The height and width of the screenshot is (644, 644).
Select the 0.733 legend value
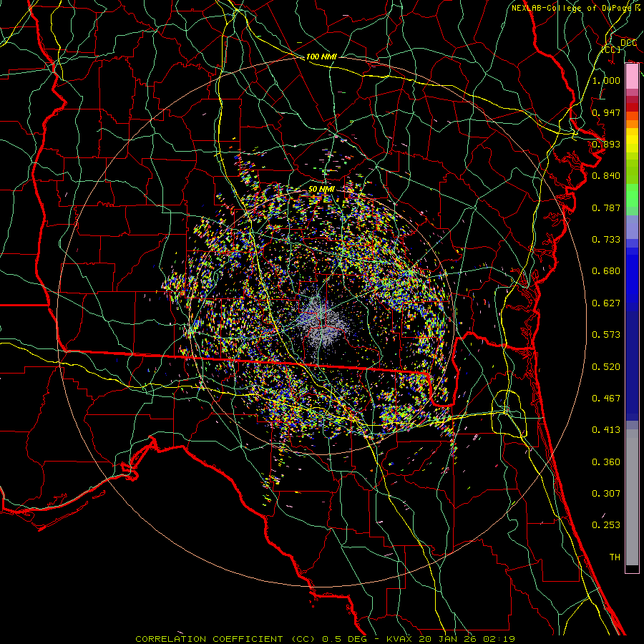tap(606, 240)
